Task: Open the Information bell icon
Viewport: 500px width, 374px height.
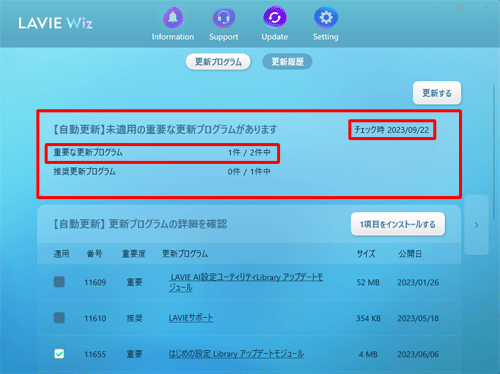Action: (173, 18)
